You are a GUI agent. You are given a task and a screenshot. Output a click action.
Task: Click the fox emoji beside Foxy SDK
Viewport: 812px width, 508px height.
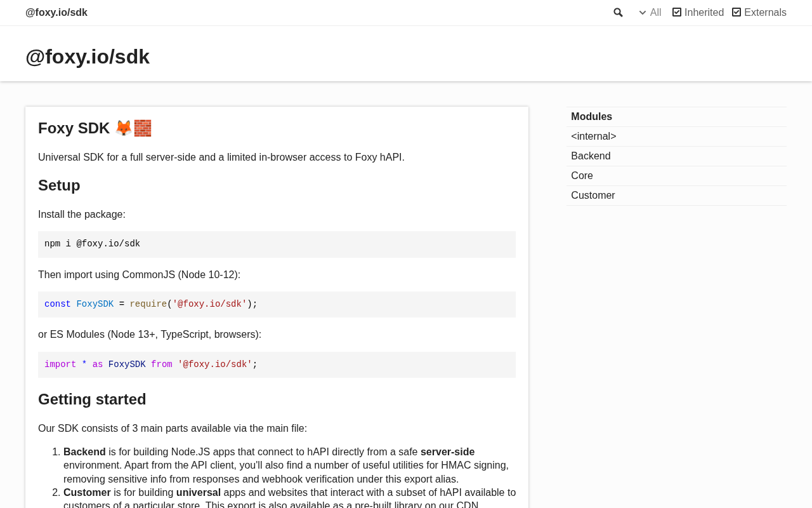pyautogui.click(x=123, y=128)
